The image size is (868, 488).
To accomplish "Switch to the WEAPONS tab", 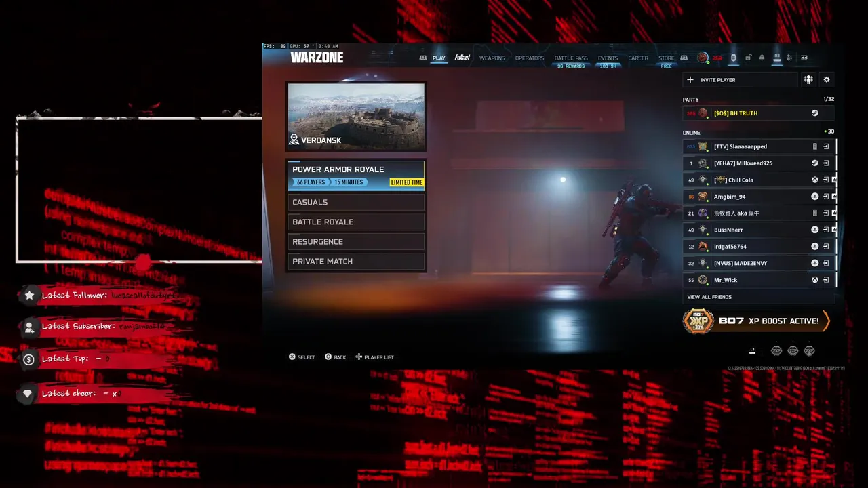I will click(x=492, y=58).
